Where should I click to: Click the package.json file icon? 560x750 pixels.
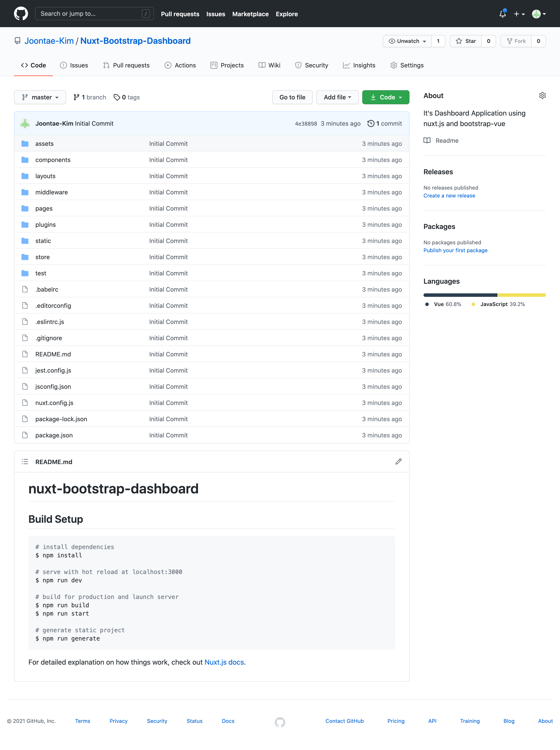pos(25,435)
